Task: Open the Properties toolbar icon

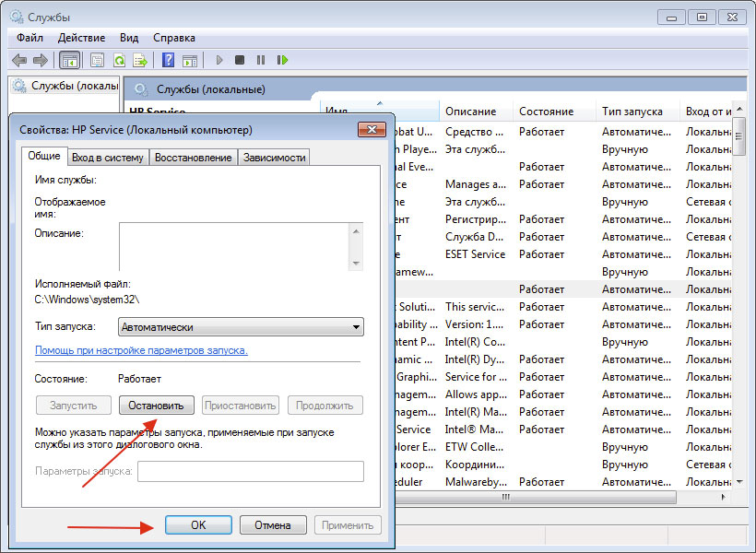Action: click(97, 60)
